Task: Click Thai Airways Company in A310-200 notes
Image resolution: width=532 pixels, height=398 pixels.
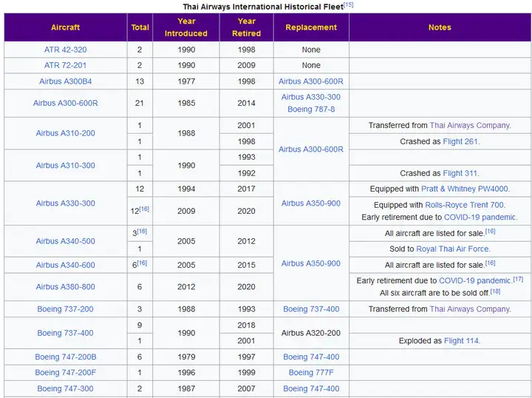Action: tap(470, 125)
